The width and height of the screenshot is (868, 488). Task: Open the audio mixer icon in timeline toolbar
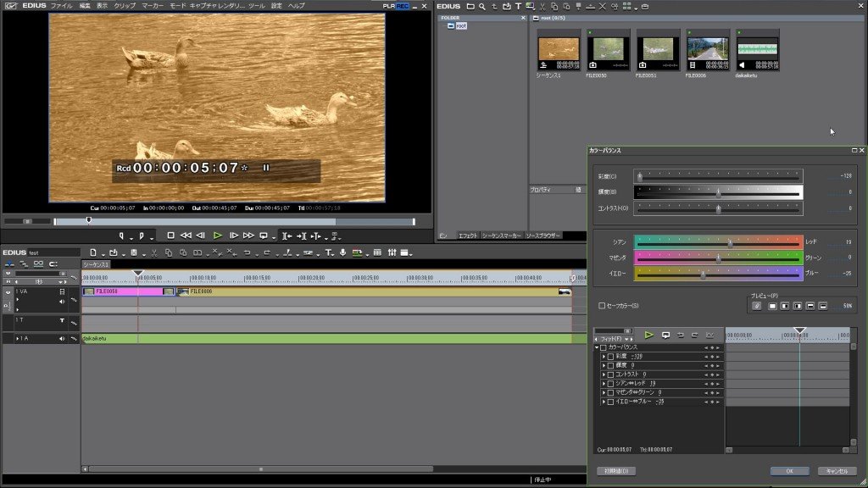point(392,252)
